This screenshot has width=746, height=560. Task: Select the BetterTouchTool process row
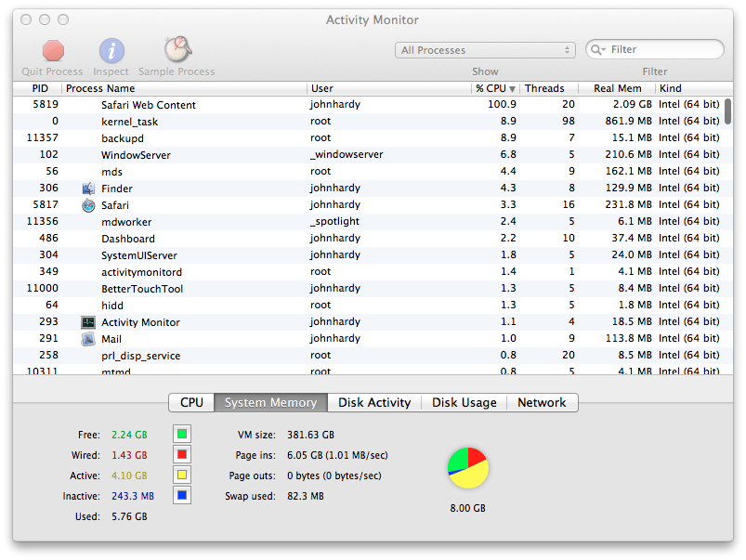[x=369, y=288]
